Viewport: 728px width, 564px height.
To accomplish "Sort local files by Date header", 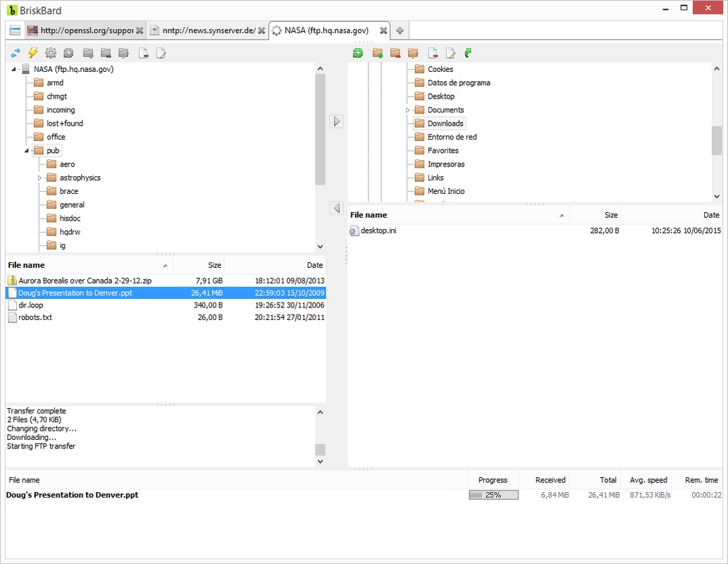I will (x=672, y=215).
